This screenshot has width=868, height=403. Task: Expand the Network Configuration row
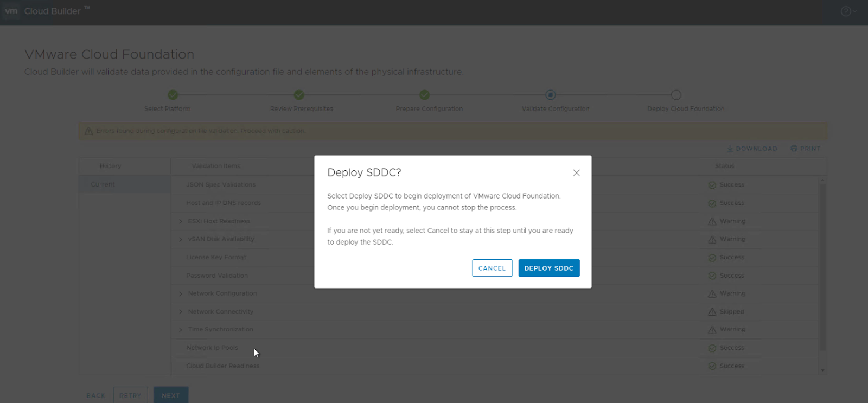click(181, 293)
